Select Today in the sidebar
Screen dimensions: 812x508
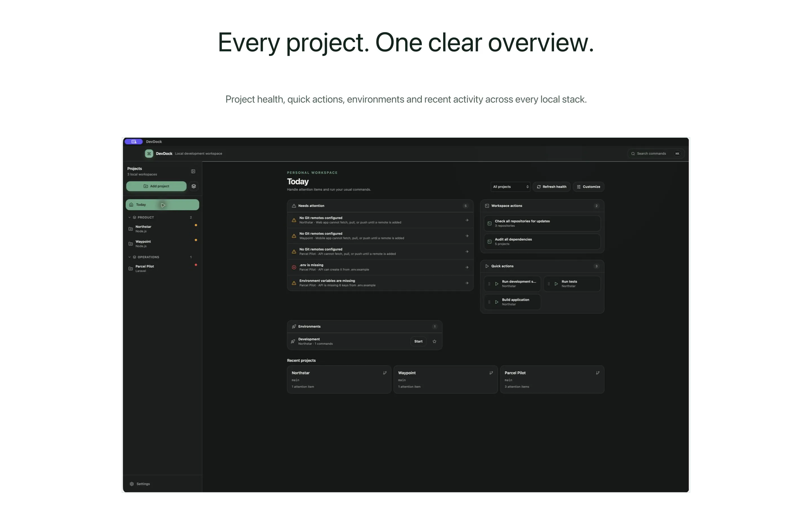[x=162, y=205]
